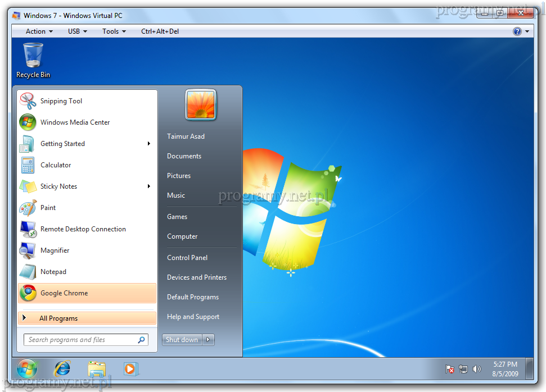546x392 pixels.
Task: Open Windows Media Center
Action: 75,122
